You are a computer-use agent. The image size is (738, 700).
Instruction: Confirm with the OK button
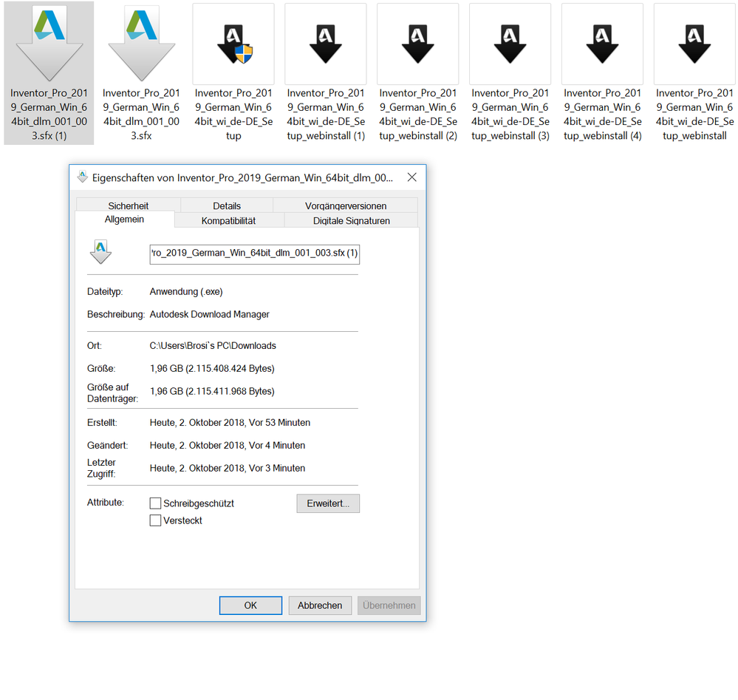pyautogui.click(x=250, y=605)
